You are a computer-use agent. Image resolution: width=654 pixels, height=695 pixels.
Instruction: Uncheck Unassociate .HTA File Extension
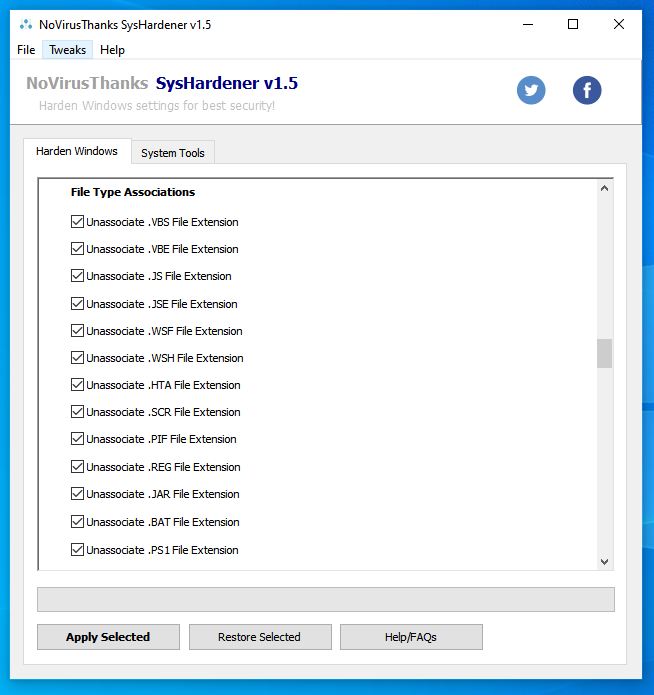(77, 385)
